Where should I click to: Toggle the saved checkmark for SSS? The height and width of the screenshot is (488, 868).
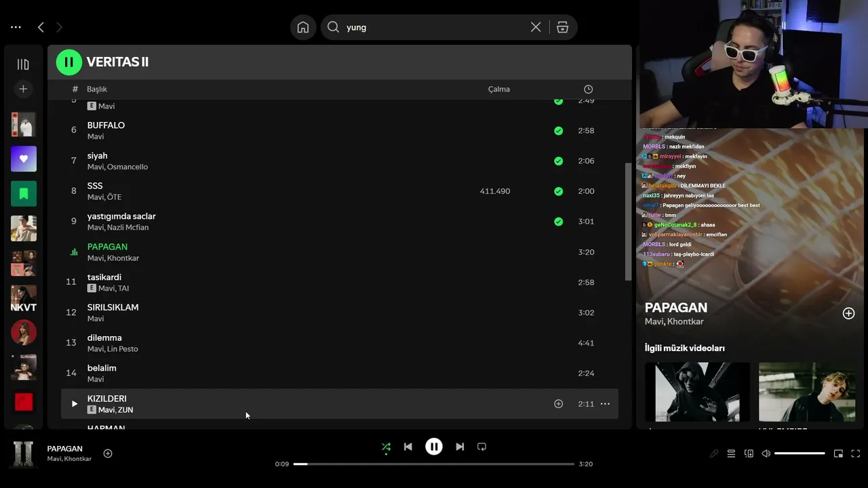558,191
